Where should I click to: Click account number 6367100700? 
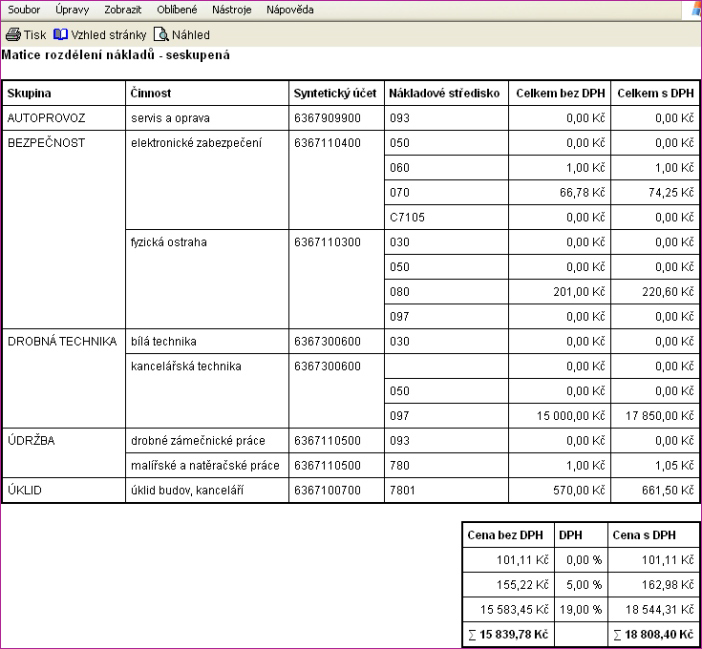tap(327, 491)
